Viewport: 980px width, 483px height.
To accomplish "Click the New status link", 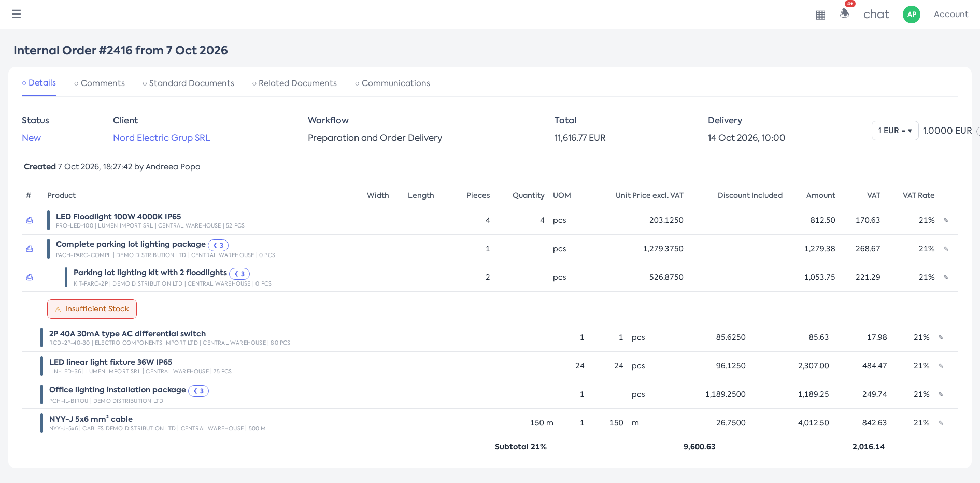I will pyautogui.click(x=31, y=138).
